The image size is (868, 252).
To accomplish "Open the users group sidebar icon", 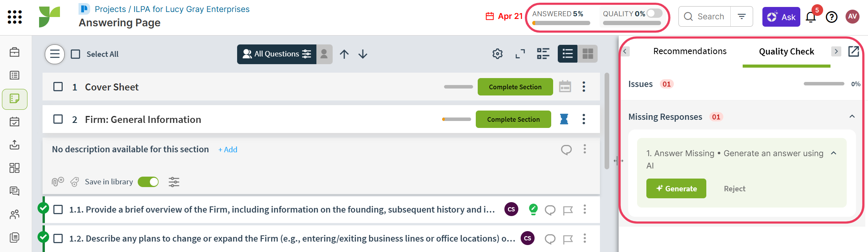I will click(15, 215).
